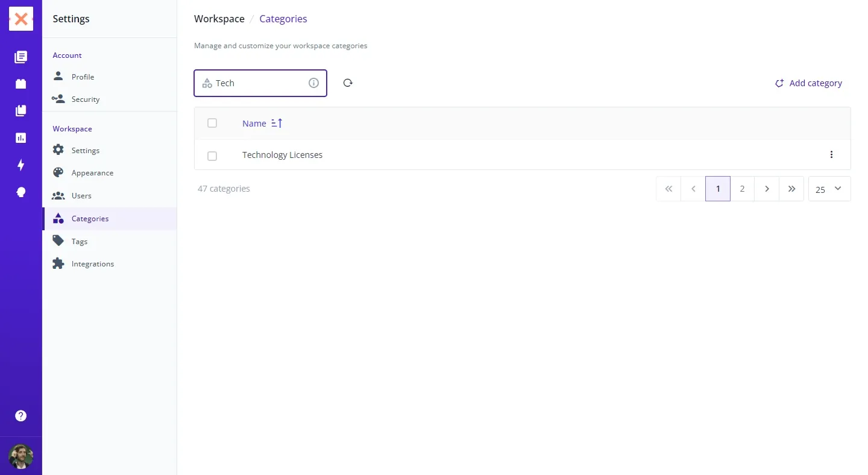Open the Appearance settings menu item
The width and height of the screenshot is (868, 475).
click(x=92, y=173)
